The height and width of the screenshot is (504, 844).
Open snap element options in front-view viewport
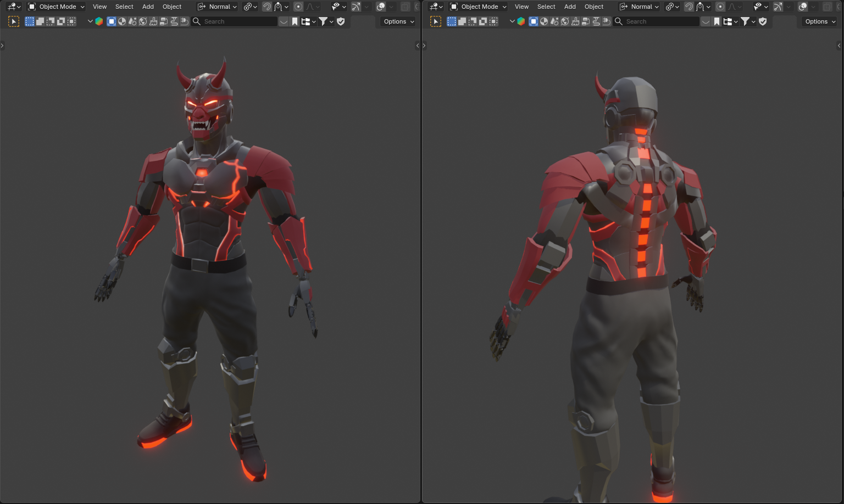click(x=281, y=7)
